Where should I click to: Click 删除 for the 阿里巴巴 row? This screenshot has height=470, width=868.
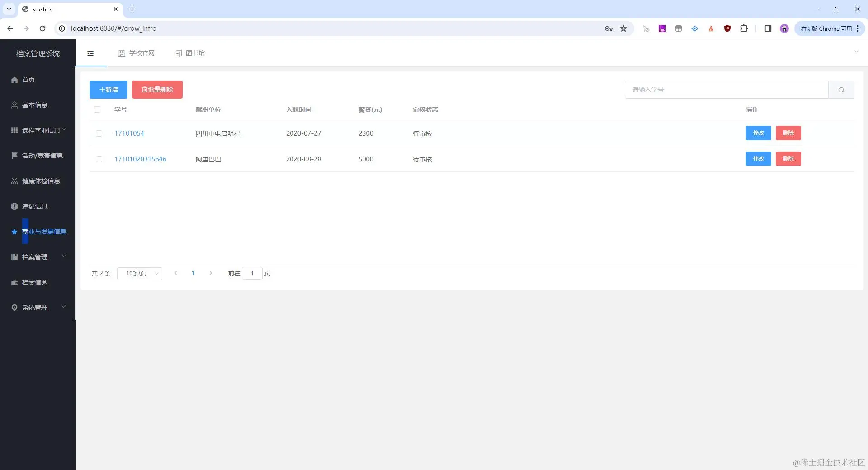[788, 159]
